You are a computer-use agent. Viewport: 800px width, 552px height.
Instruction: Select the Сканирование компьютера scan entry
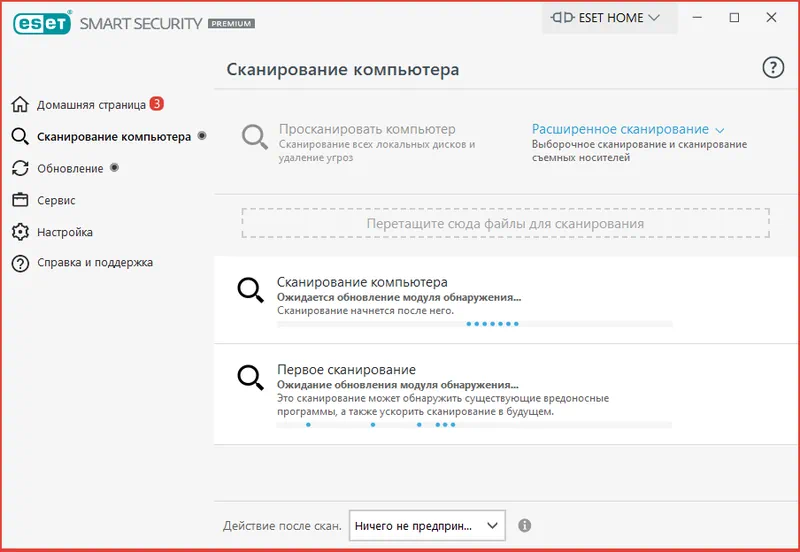[507, 300]
